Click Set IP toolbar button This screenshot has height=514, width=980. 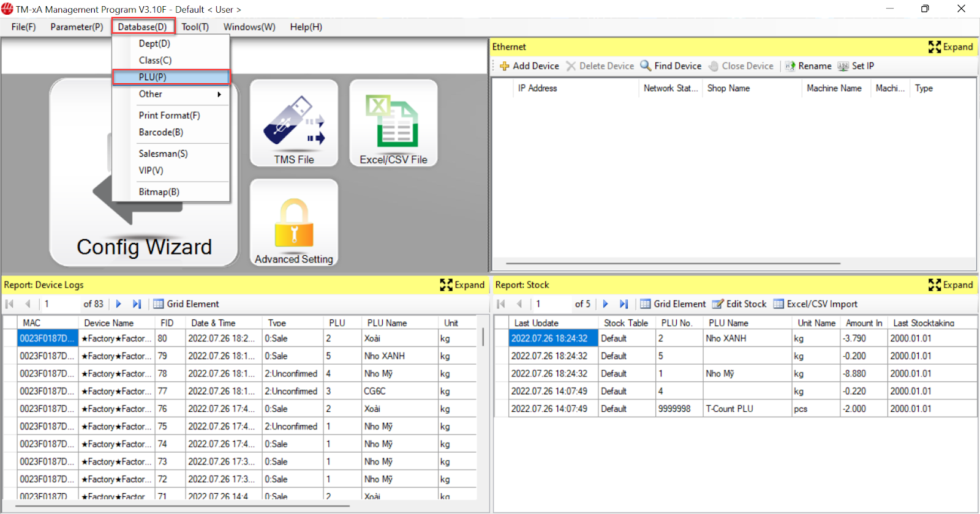856,66
